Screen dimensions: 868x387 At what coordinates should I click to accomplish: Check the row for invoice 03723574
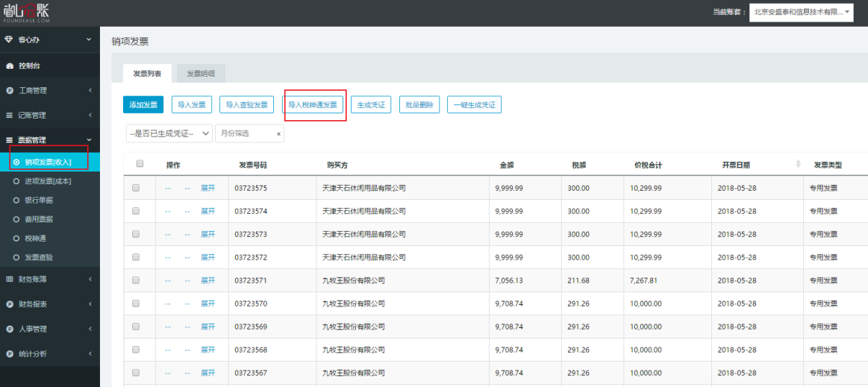click(x=136, y=211)
